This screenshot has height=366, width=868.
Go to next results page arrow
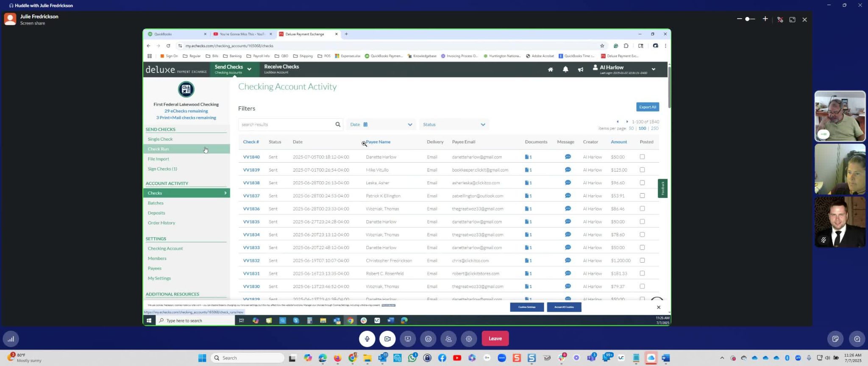point(627,122)
